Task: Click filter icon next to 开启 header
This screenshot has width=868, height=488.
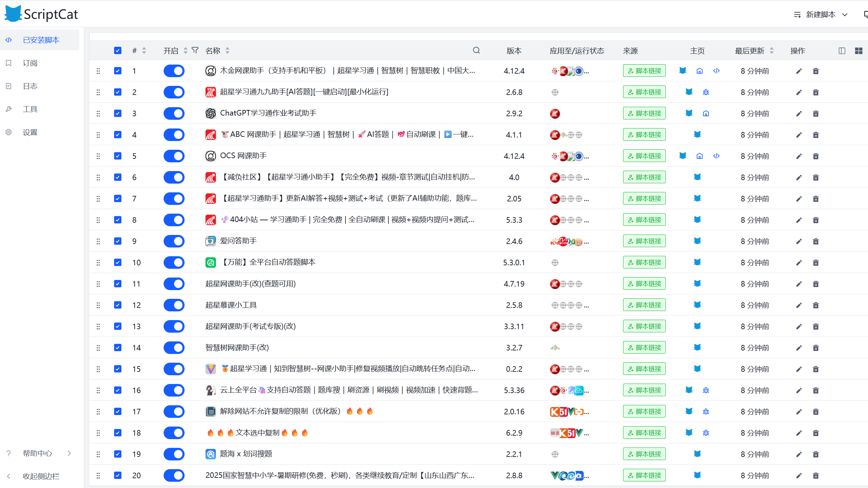Action: click(195, 51)
